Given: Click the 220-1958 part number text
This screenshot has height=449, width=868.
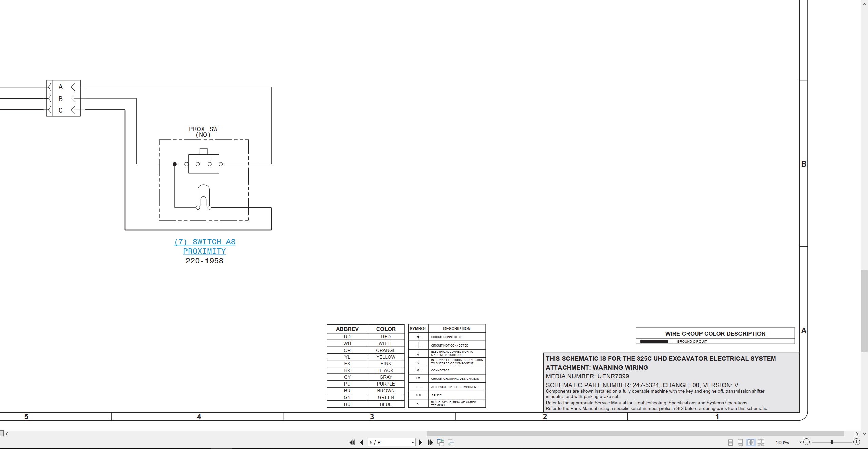Looking at the screenshot, I should coord(204,261).
